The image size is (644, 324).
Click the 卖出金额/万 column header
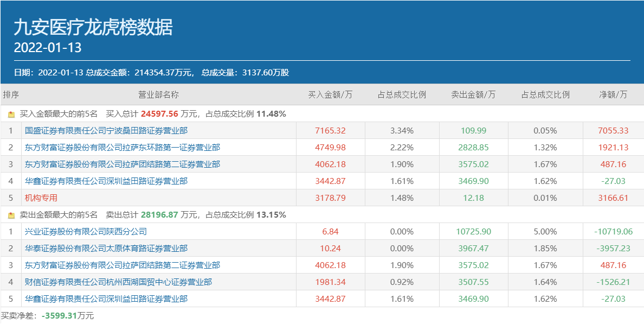(473, 94)
